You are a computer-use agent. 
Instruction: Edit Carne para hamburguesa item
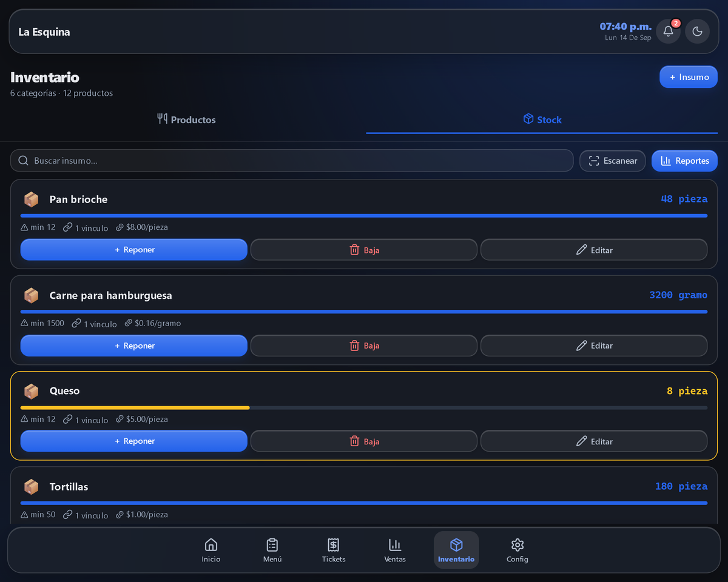[x=594, y=346]
